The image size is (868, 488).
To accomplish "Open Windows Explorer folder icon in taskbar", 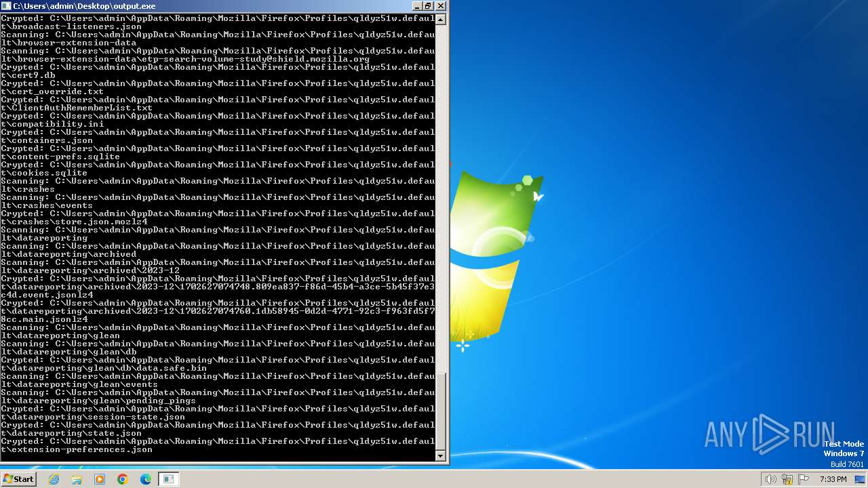I will coord(77,479).
